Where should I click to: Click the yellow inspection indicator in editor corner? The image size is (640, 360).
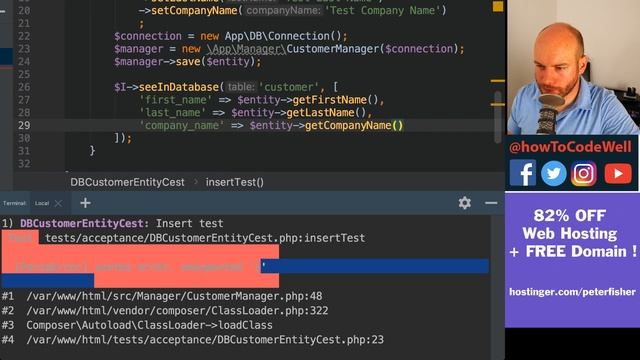[498, 7]
